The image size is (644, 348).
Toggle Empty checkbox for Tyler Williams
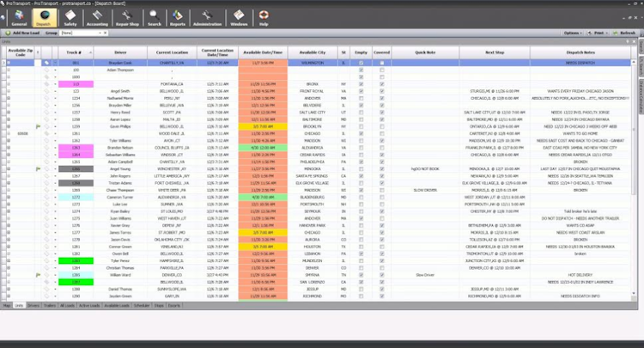click(x=361, y=141)
